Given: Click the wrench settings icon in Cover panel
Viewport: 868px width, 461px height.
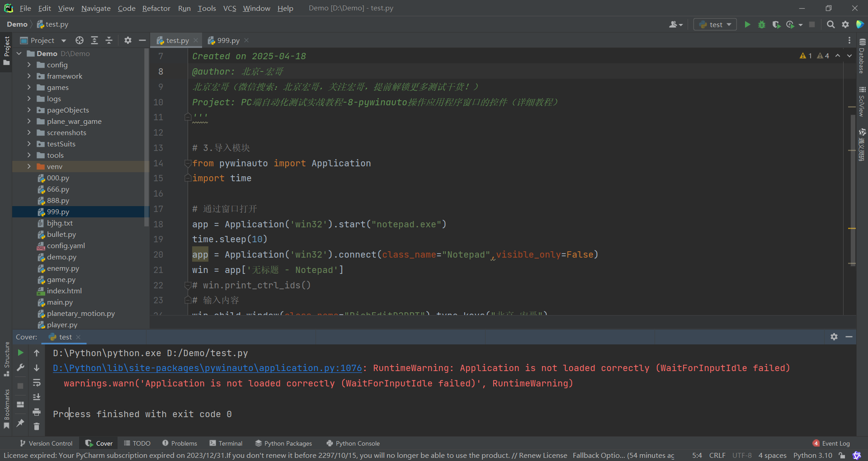Looking at the screenshot, I should (20, 367).
